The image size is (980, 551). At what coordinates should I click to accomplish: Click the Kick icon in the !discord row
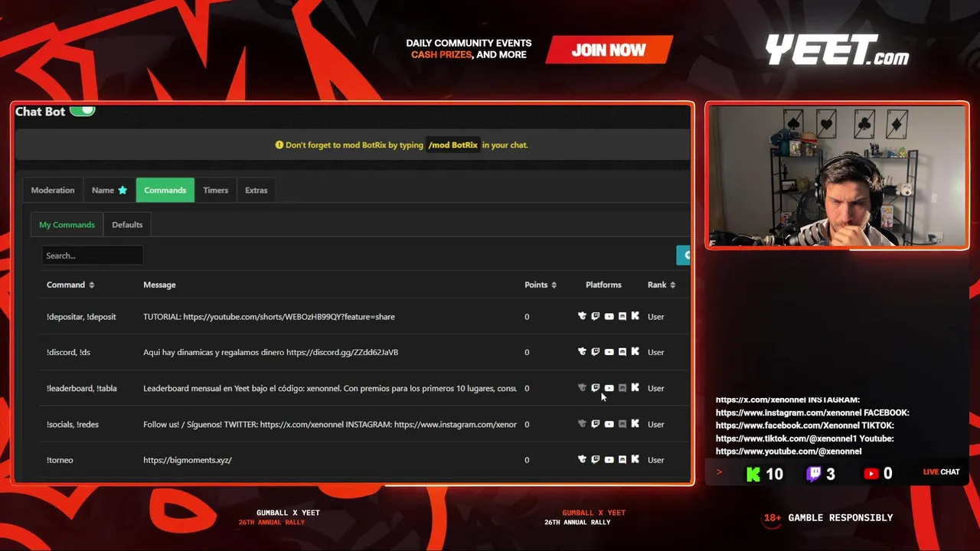point(635,352)
